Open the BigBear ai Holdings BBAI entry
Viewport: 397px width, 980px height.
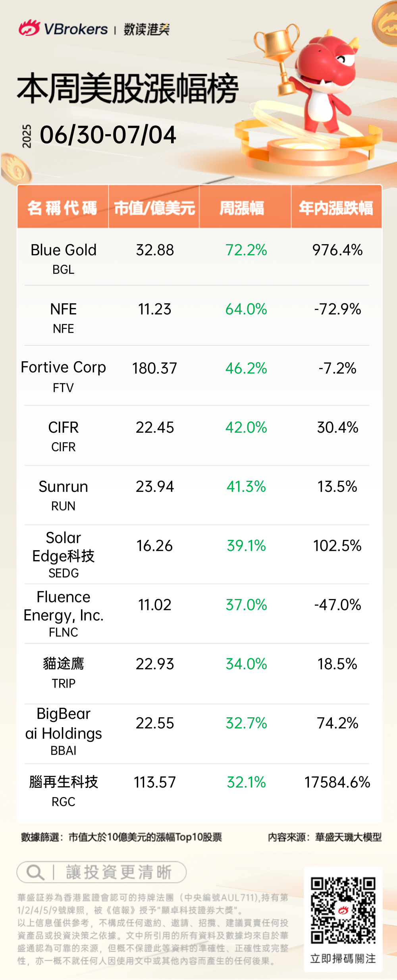click(x=64, y=730)
